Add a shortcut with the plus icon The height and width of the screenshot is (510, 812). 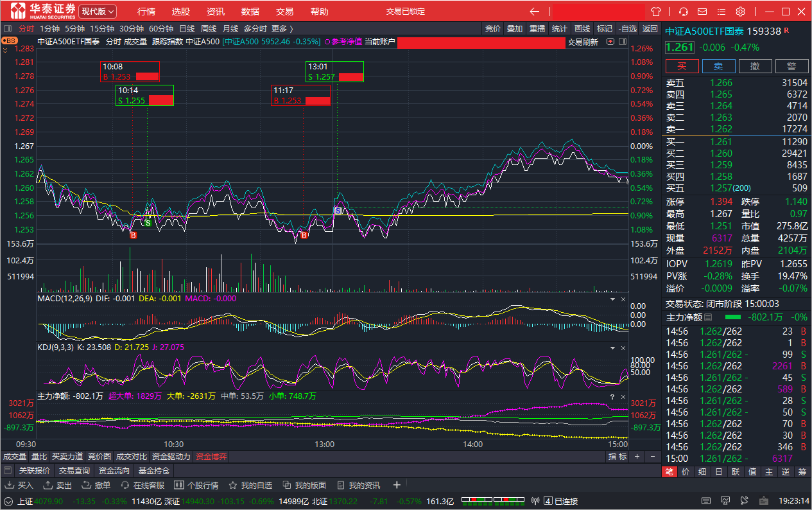click(397, 485)
